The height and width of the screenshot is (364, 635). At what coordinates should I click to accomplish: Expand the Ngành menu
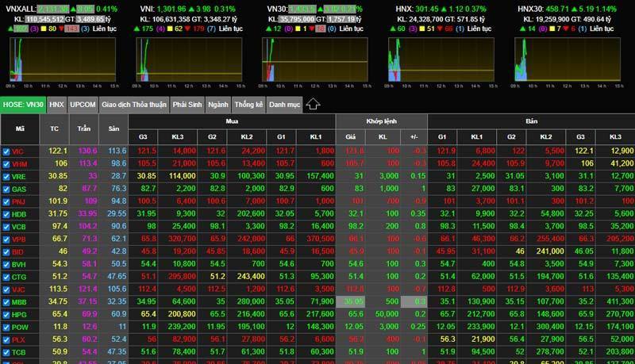point(217,104)
